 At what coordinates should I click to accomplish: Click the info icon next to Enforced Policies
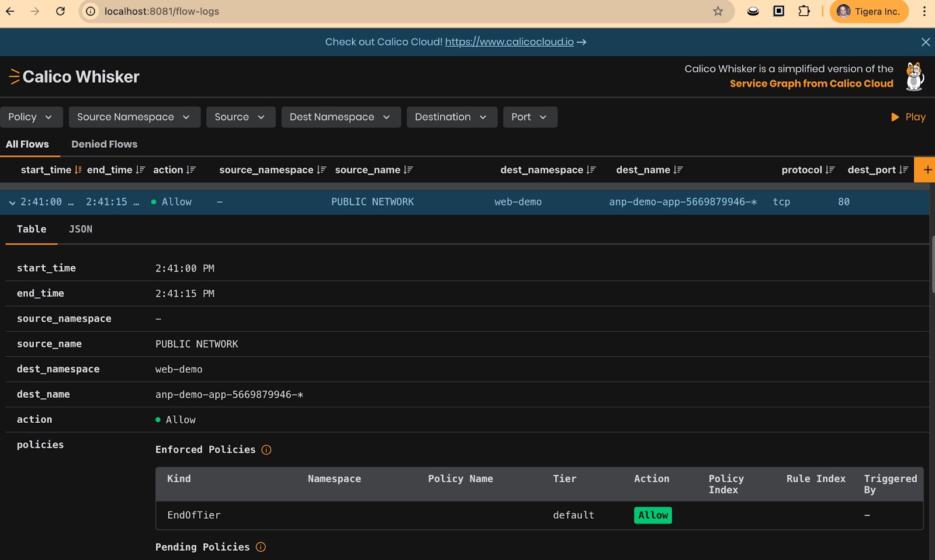pos(266,450)
